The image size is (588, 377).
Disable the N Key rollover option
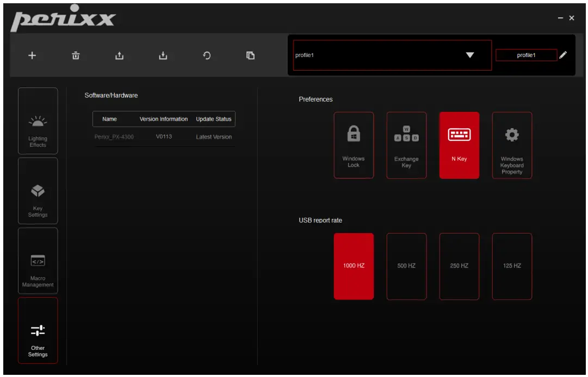(459, 145)
